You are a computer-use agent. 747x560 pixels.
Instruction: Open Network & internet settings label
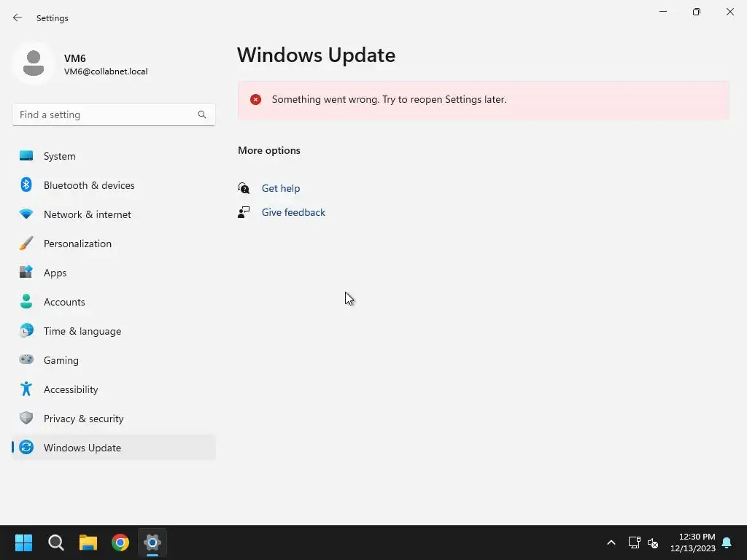tap(88, 215)
